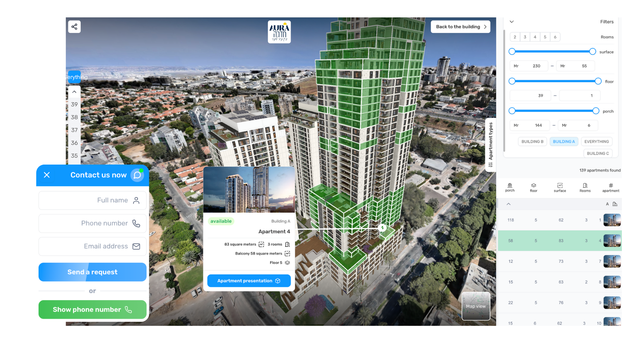Sort apartments by surface area
Image resolution: width=644 pixels, height=362 pixels.
coord(559,187)
